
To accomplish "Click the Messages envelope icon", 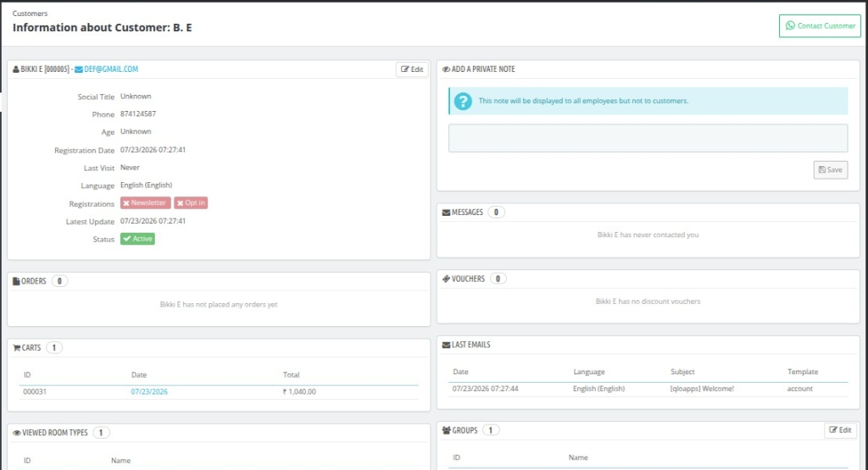I will click(x=446, y=213).
